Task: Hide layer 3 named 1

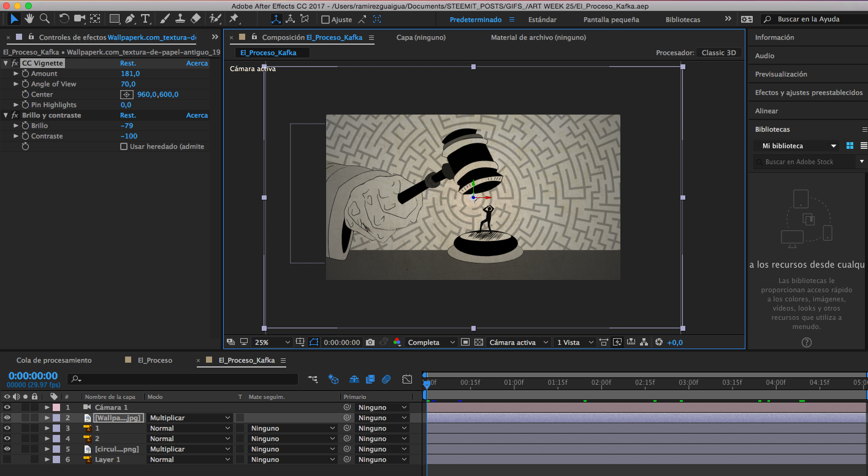Action: [x=7, y=428]
